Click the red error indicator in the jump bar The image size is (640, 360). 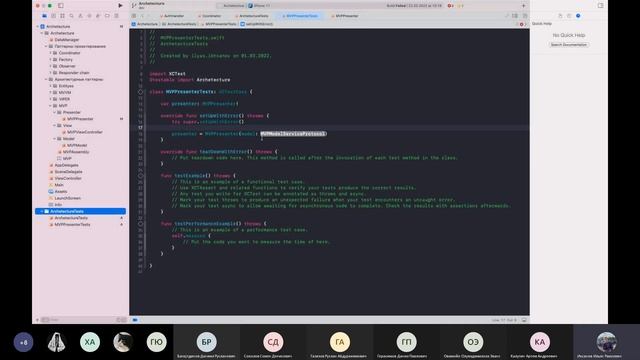pos(521,24)
